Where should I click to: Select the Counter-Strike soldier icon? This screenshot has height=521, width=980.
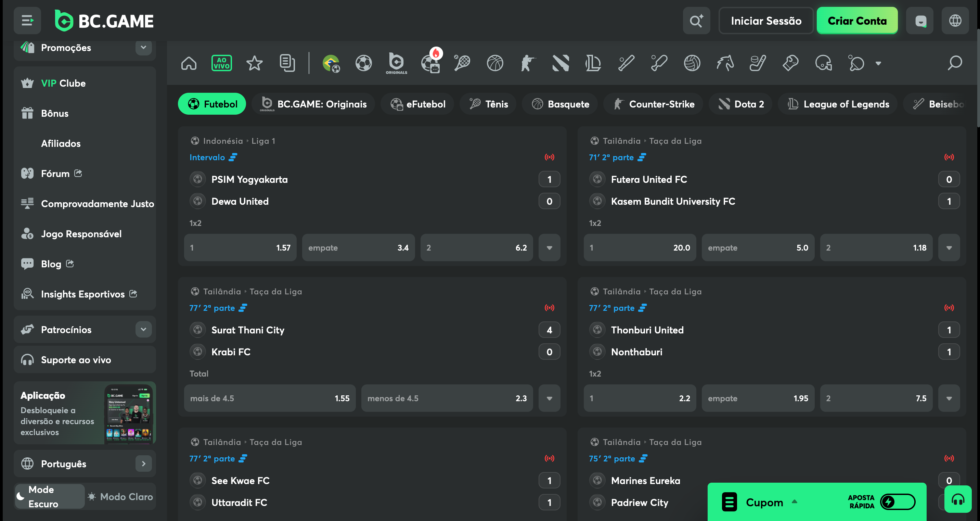[528, 63]
